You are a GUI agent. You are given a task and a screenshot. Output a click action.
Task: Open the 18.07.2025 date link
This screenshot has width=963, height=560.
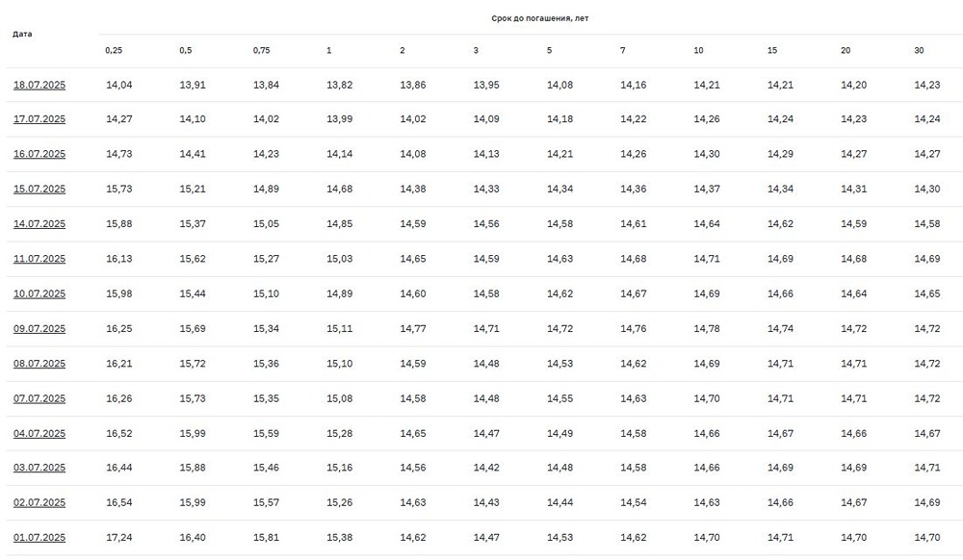(x=39, y=85)
